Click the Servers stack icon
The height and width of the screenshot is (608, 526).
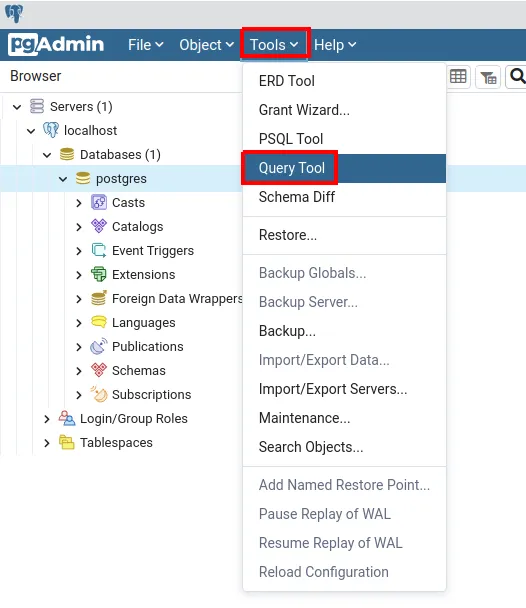click(37, 106)
